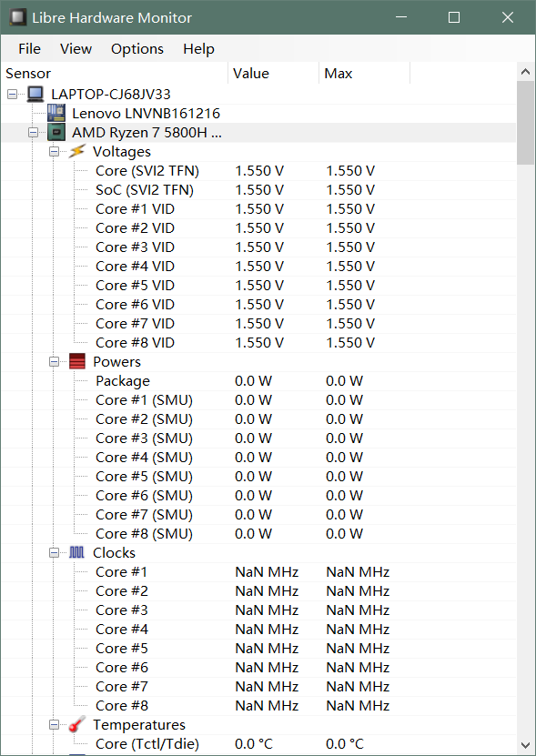Collapse the Clocks group
This screenshot has width=536, height=756.
click(x=54, y=552)
